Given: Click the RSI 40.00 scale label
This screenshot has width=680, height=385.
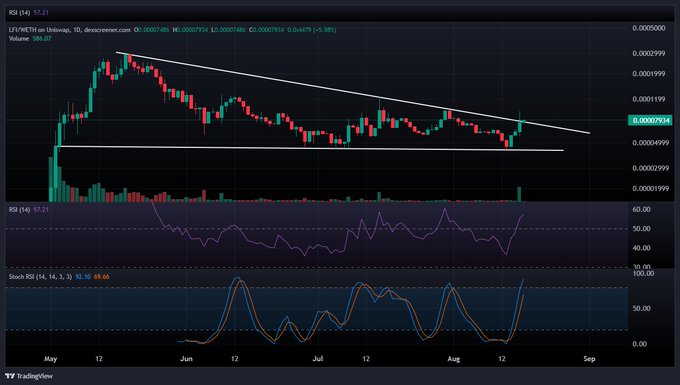Looking at the screenshot, I should 641,248.
